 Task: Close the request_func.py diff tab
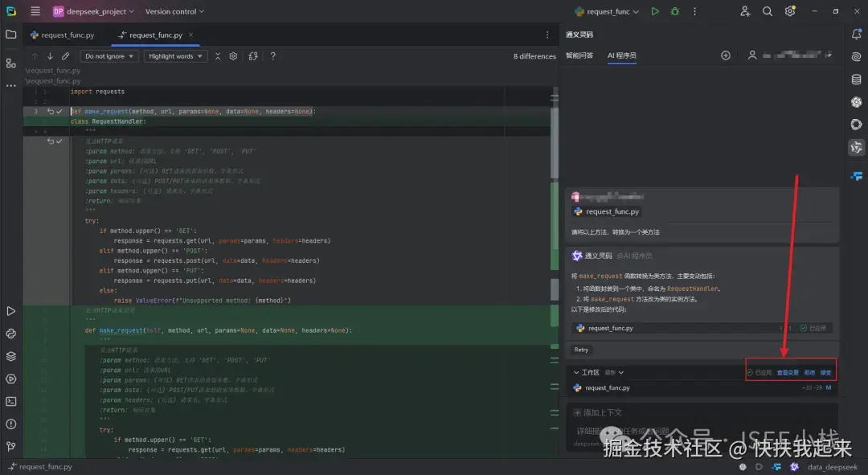pos(190,35)
